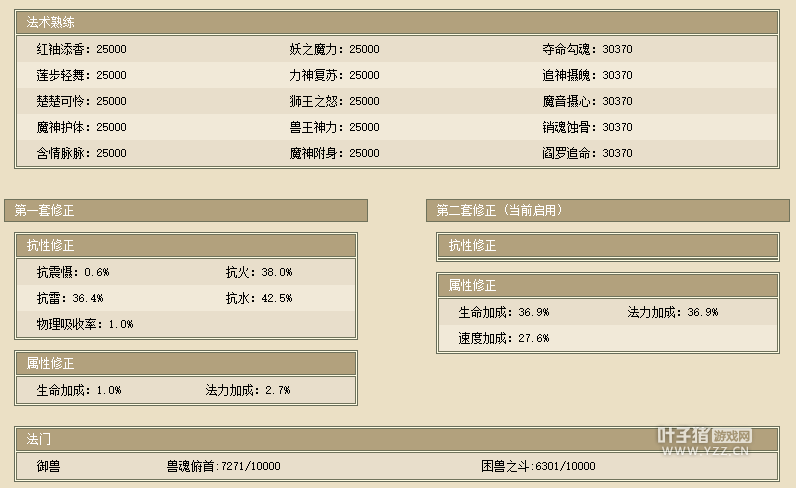The width and height of the screenshot is (796, 488).
Task: Select the 速度加成 27.6% attribute
Action: click(x=504, y=338)
